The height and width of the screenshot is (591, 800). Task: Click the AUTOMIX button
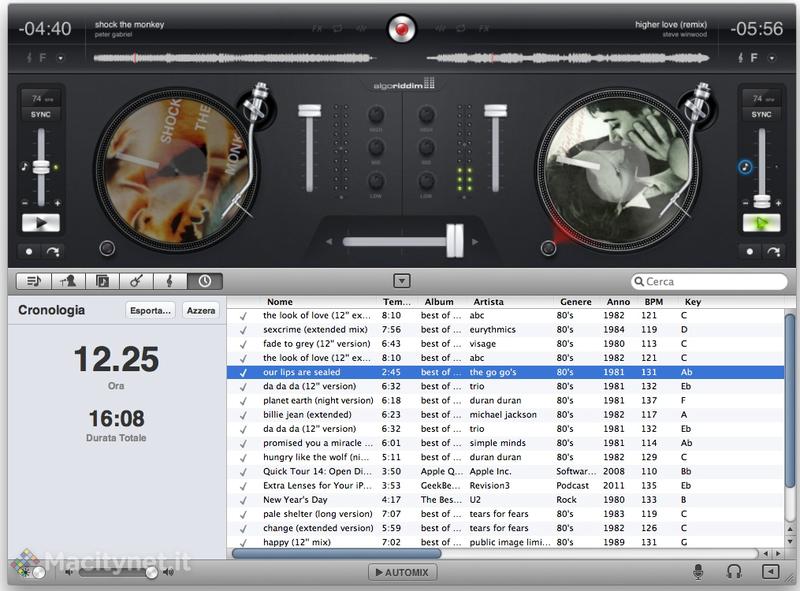402,572
